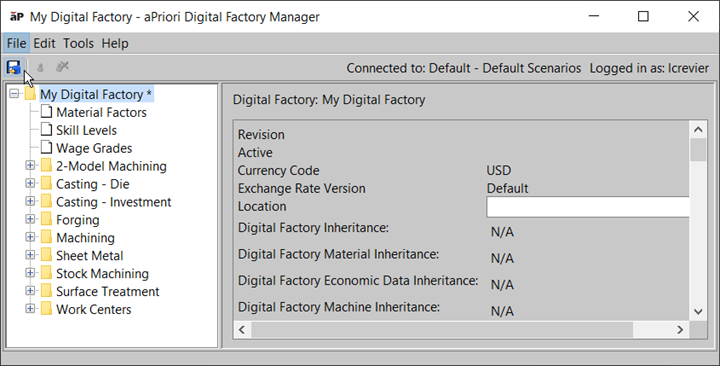
Task: Click into the Location input field
Action: click(x=588, y=207)
